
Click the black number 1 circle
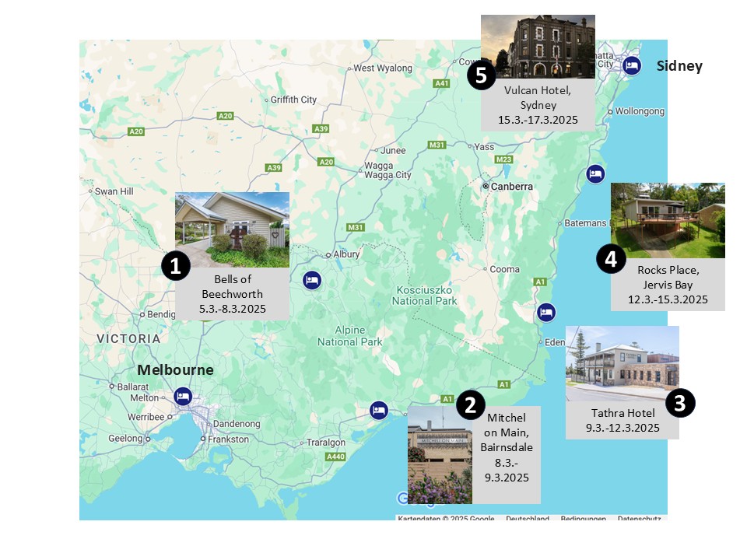click(176, 267)
